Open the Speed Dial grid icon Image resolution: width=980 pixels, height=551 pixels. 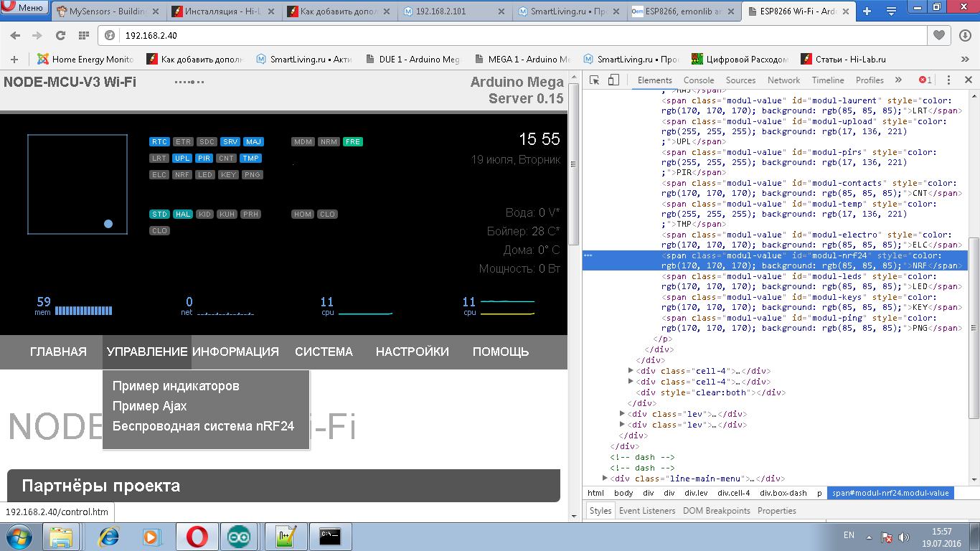click(x=84, y=35)
